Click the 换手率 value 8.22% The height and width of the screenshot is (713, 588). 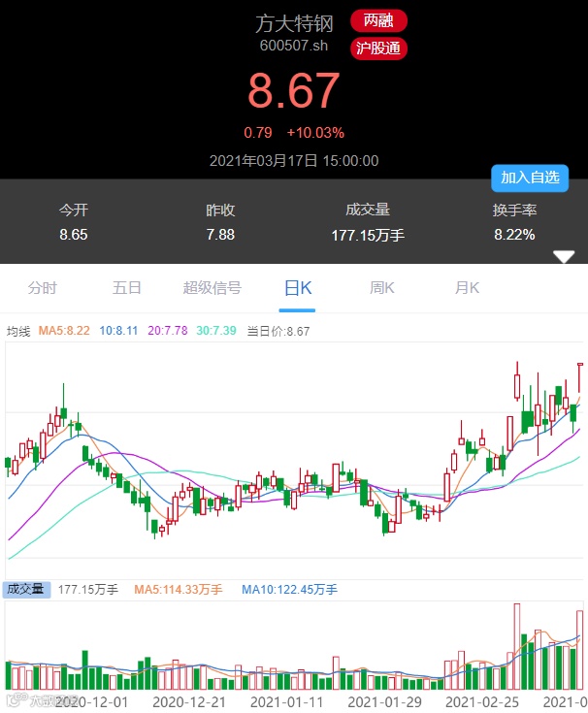click(x=515, y=235)
